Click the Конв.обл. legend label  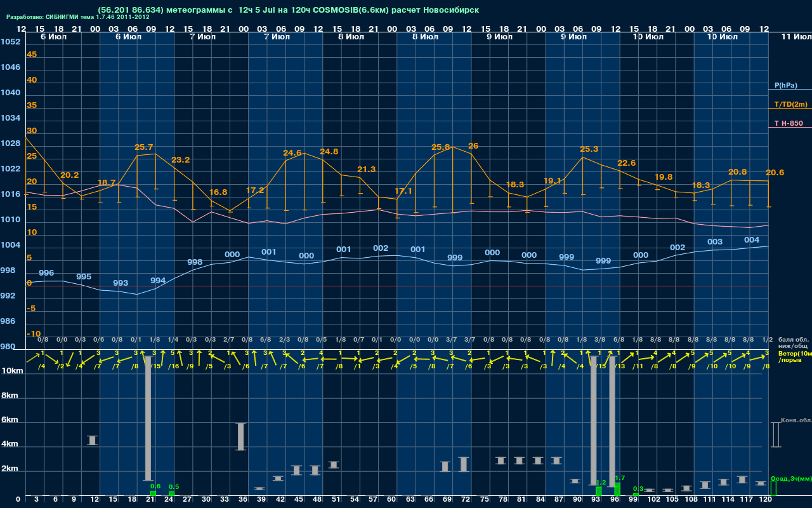pos(796,420)
